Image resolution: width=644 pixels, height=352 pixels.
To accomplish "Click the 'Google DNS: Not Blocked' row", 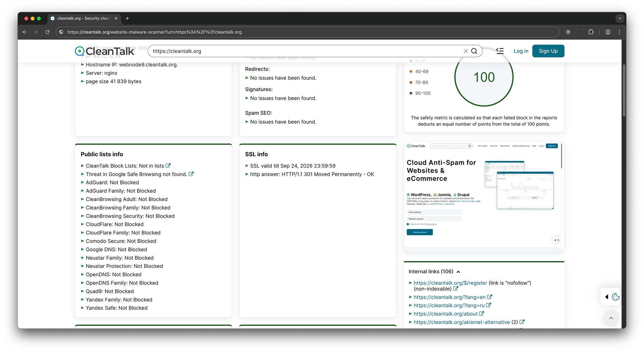I will click(116, 249).
